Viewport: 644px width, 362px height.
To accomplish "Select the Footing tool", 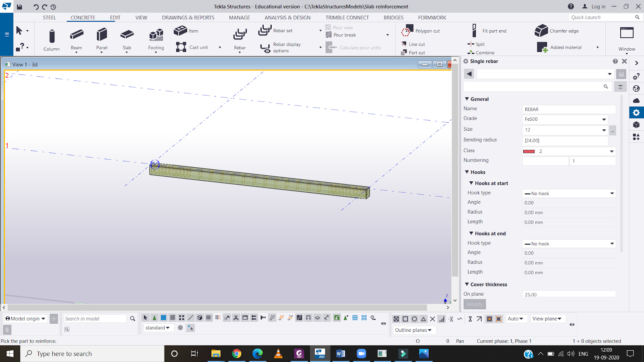I will tap(156, 40).
